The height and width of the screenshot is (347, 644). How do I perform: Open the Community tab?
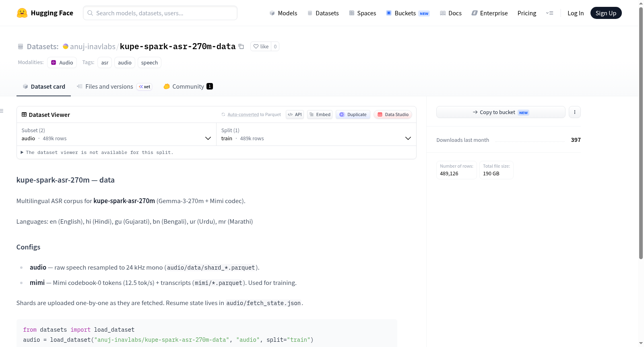coord(188,87)
